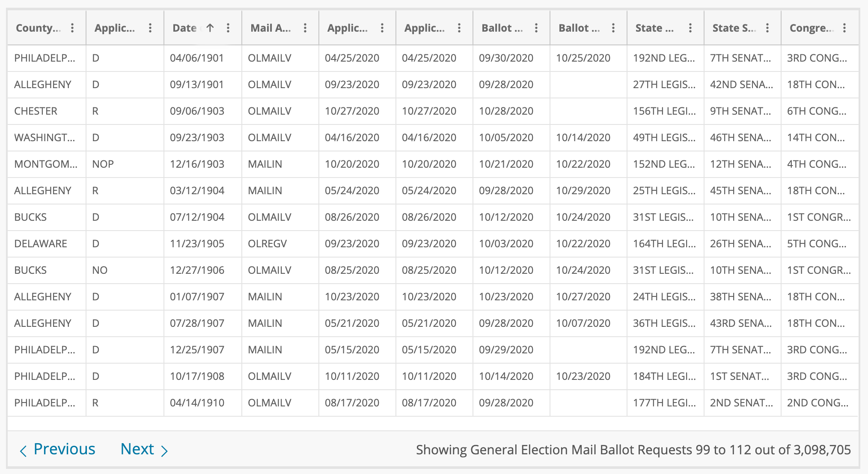868x474 pixels.
Task: Open the State S... column options menu
Action: (x=767, y=28)
